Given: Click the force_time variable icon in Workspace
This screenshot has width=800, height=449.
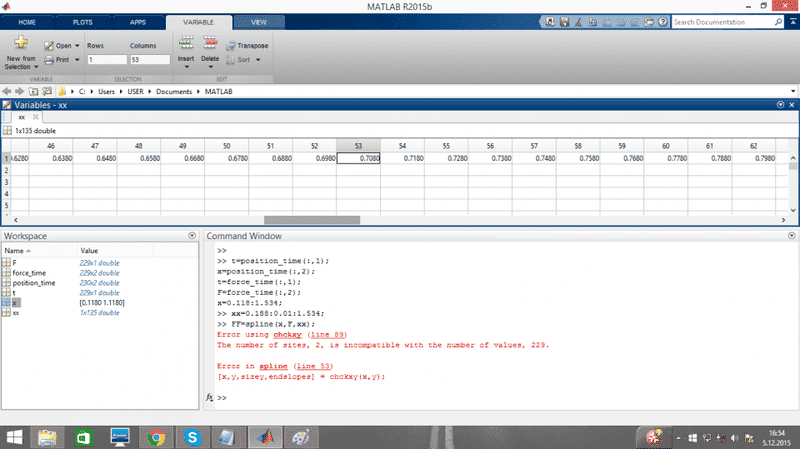Looking at the screenshot, I should click(x=6, y=273).
